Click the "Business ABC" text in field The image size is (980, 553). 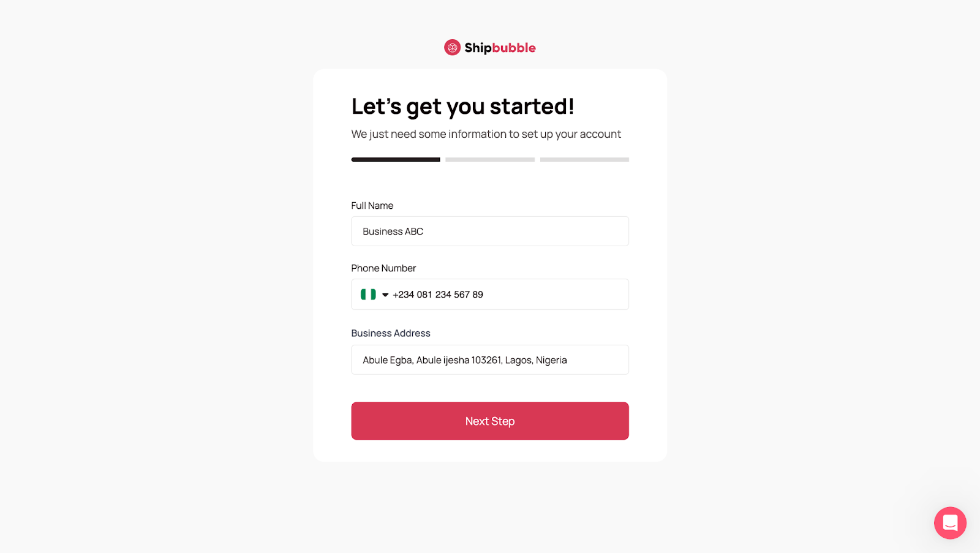coord(393,231)
